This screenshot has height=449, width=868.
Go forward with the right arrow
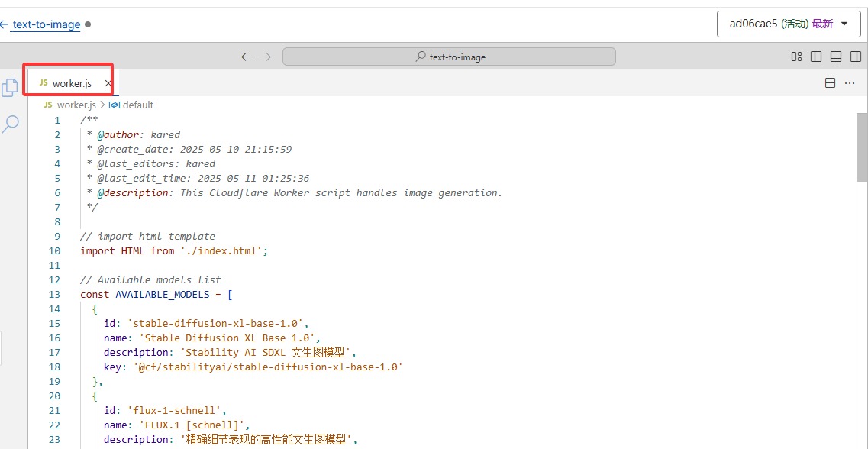tap(266, 57)
